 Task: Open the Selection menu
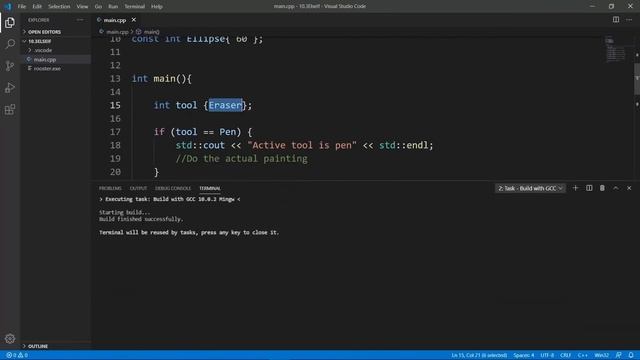59,7
